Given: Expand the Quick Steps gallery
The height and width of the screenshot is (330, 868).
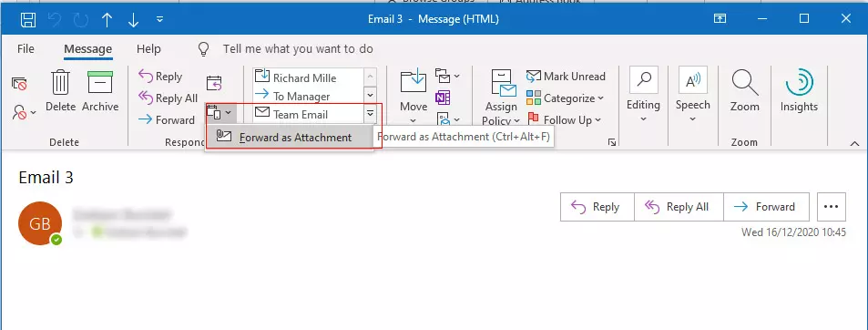Looking at the screenshot, I should tap(370, 114).
